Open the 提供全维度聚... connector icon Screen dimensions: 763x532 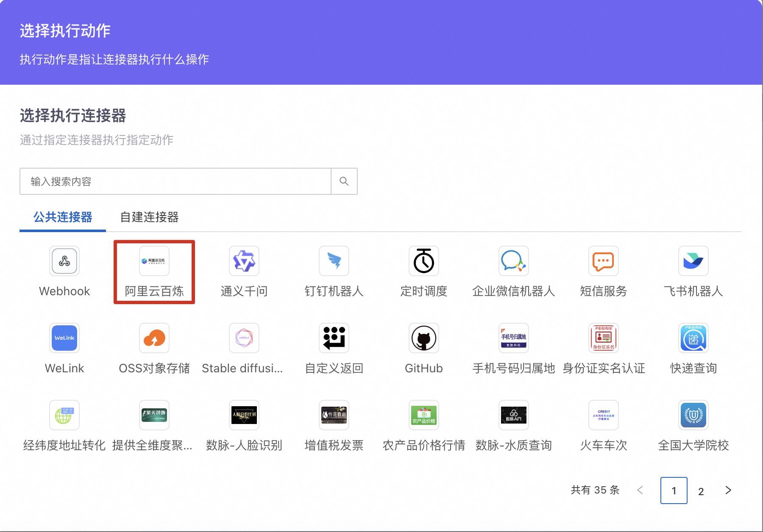(x=154, y=415)
